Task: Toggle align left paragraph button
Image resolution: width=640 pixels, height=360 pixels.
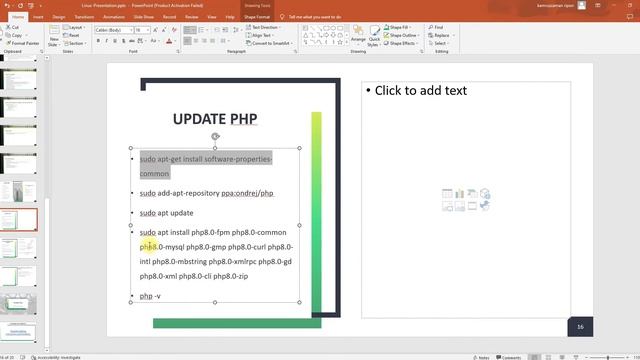Action: [x=187, y=41]
